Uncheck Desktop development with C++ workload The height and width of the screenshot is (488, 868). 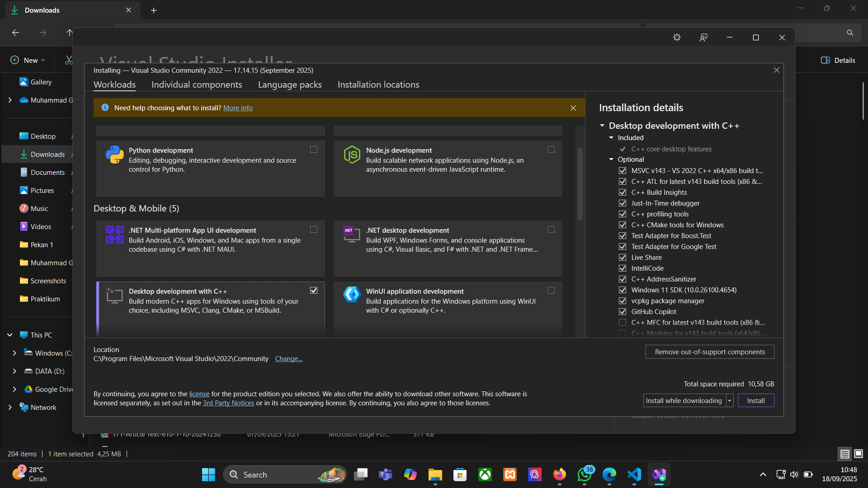click(x=314, y=291)
